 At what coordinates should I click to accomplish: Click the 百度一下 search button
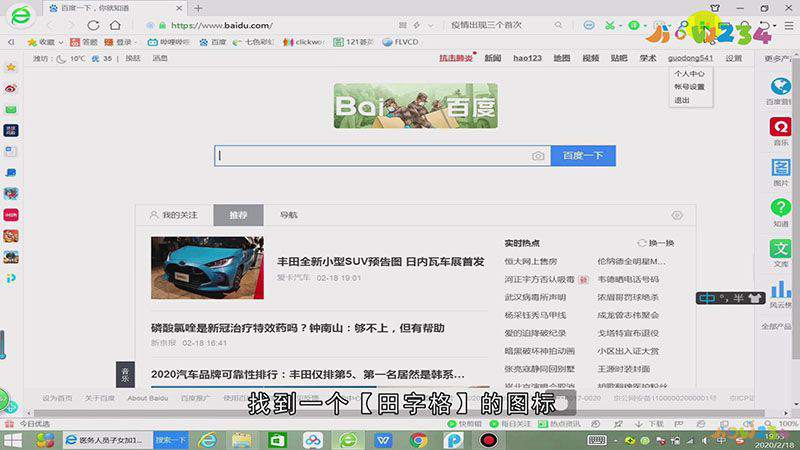583,156
